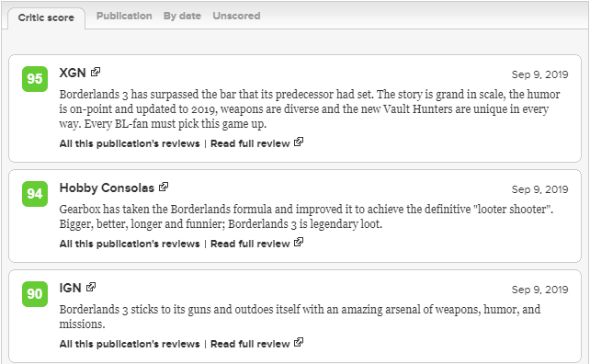Open the IGN publication name link
This screenshot has width=590, height=364.
pyautogui.click(x=71, y=288)
